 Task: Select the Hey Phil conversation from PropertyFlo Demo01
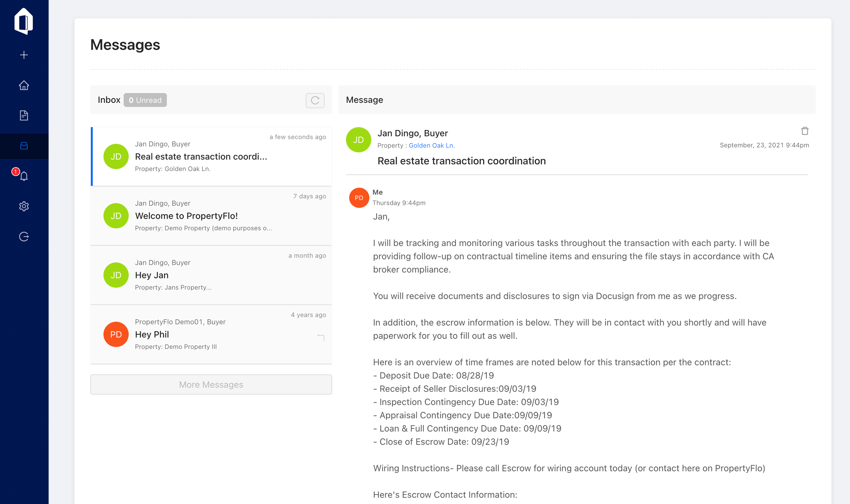click(211, 334)
